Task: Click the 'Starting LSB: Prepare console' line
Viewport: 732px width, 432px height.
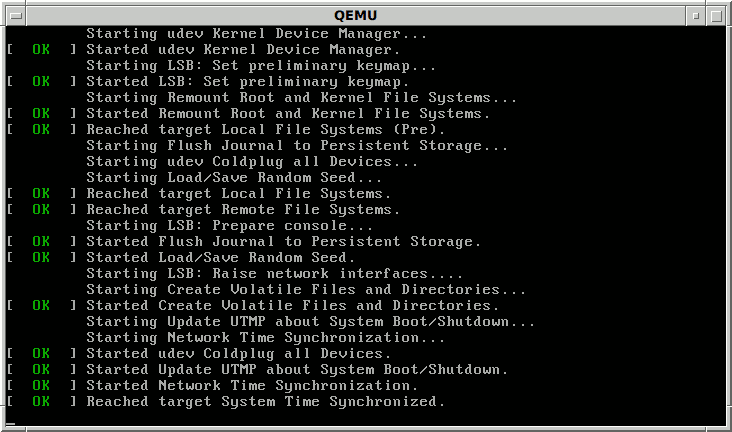Action: pyautogui.click(x=229, y=225)
